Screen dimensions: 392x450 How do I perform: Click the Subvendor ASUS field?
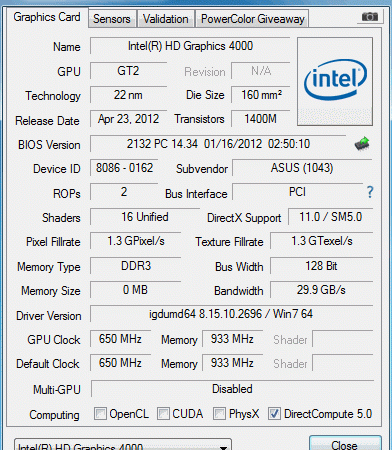[x=302, y=168]
